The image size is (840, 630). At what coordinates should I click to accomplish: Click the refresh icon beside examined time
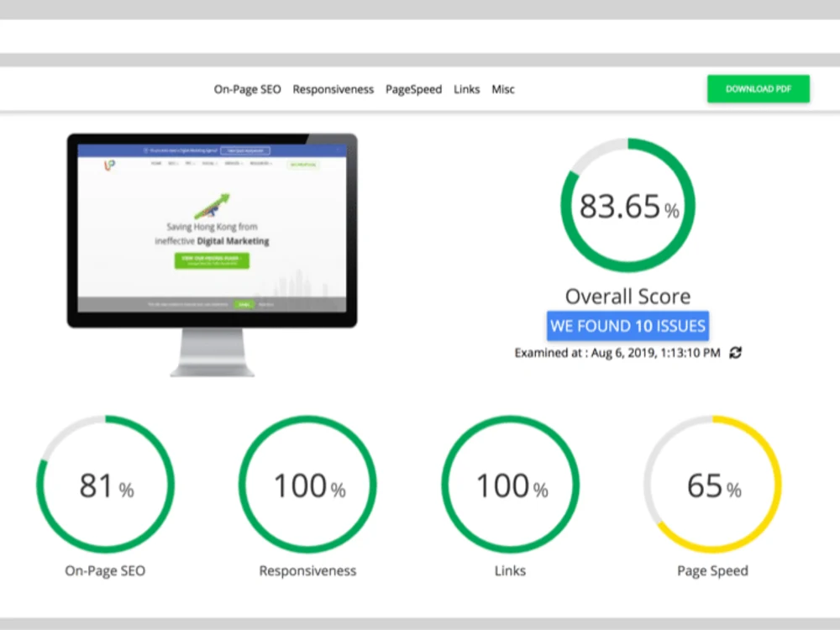(x=736, y=353)
